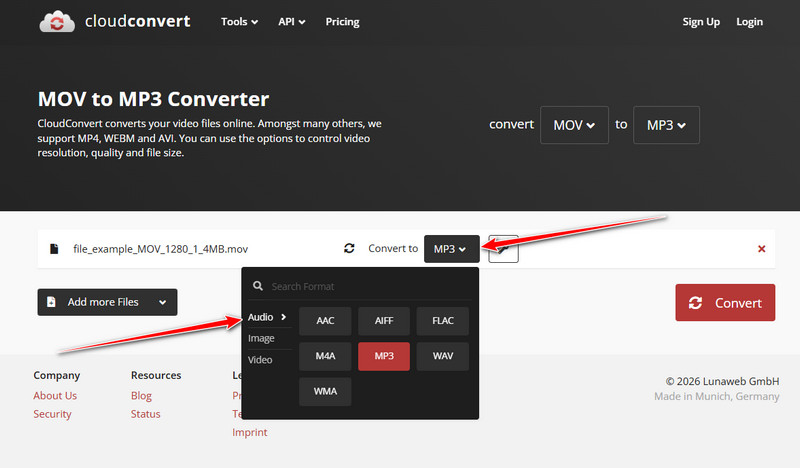The width and height of the screenshot is (800, 468).
Task: Select the Audio category
Action: (267, 317)
